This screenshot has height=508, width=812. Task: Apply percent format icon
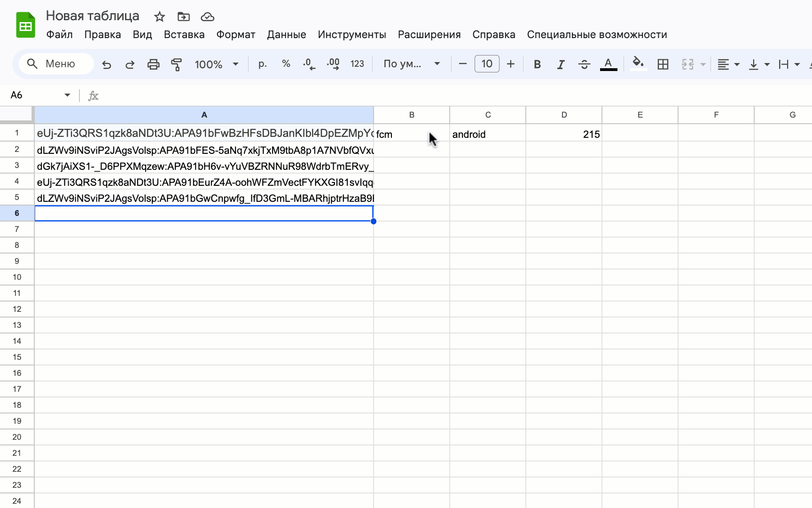(x=286, y=64)
